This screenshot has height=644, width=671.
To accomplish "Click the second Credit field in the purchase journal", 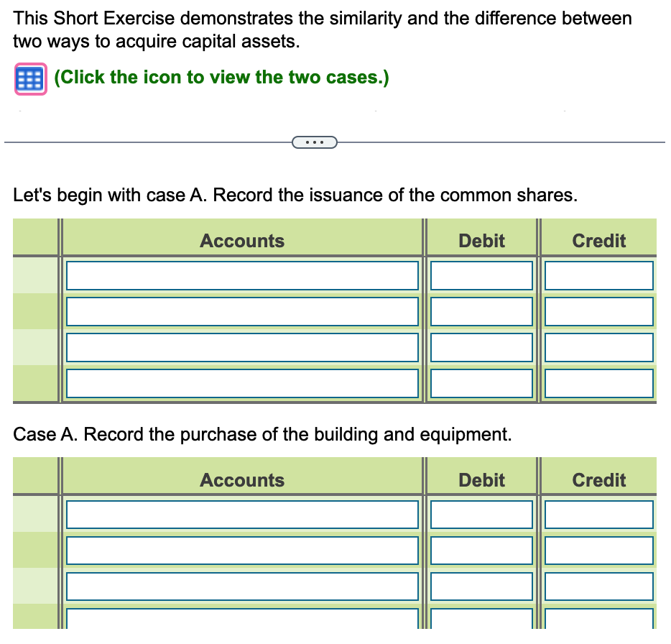I will (x=598, y=550).
